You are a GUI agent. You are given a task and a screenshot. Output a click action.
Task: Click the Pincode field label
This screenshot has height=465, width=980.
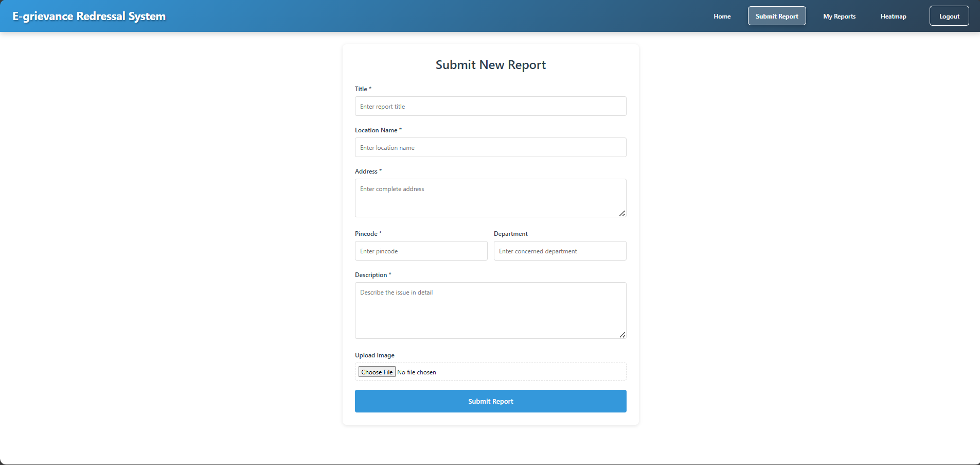(x=366, y=234)
